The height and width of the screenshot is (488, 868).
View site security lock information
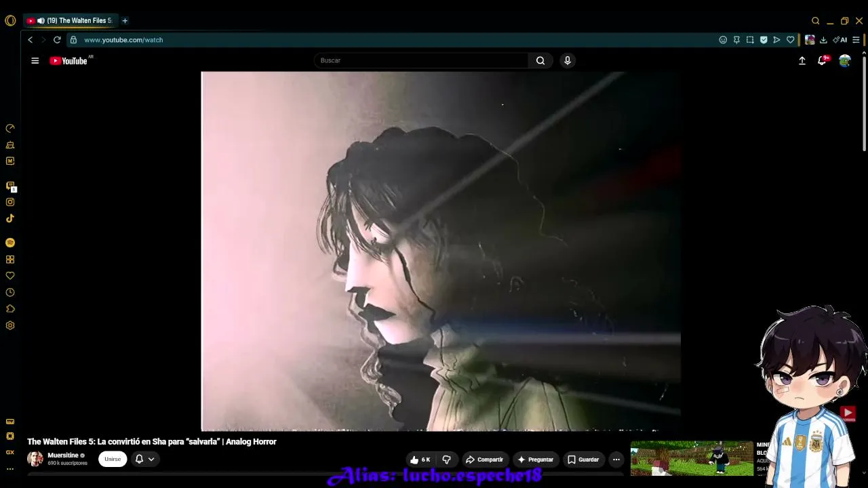(x=73, y=40)
